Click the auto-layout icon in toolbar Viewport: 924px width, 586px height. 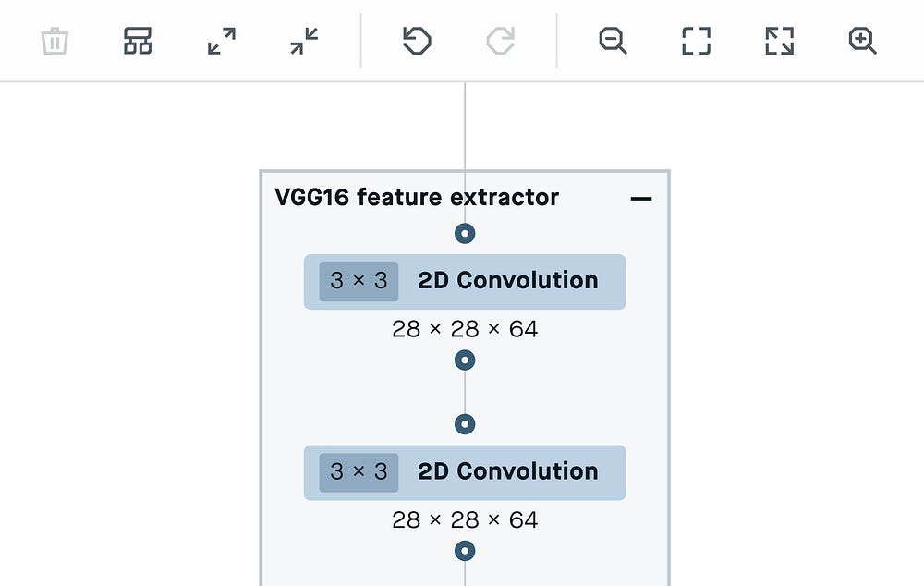(x=138, y=41)
